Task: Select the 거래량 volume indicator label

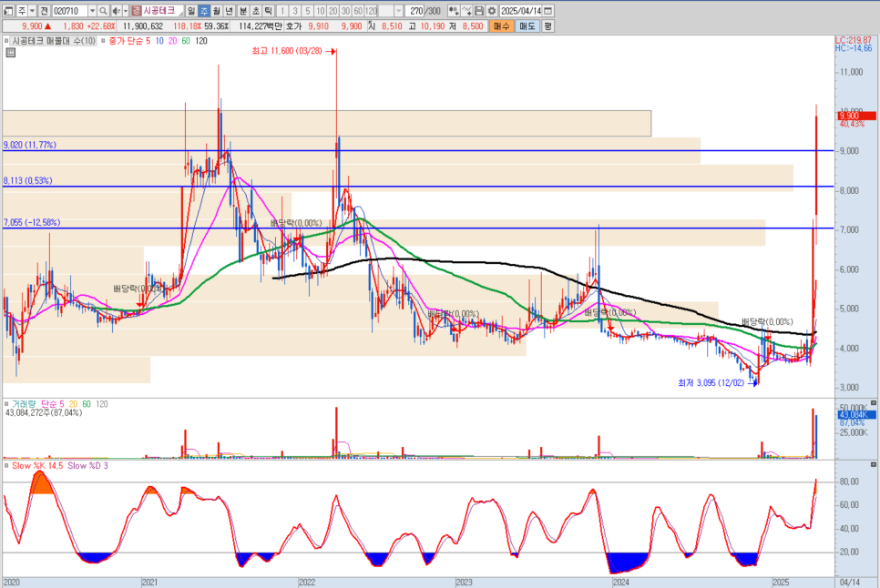Action: (x=24, y=403)
